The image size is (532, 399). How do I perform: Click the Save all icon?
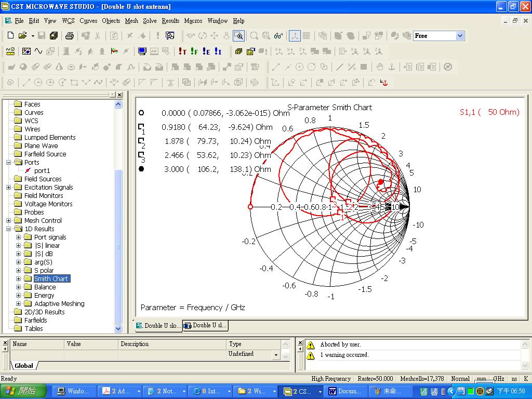54,35
